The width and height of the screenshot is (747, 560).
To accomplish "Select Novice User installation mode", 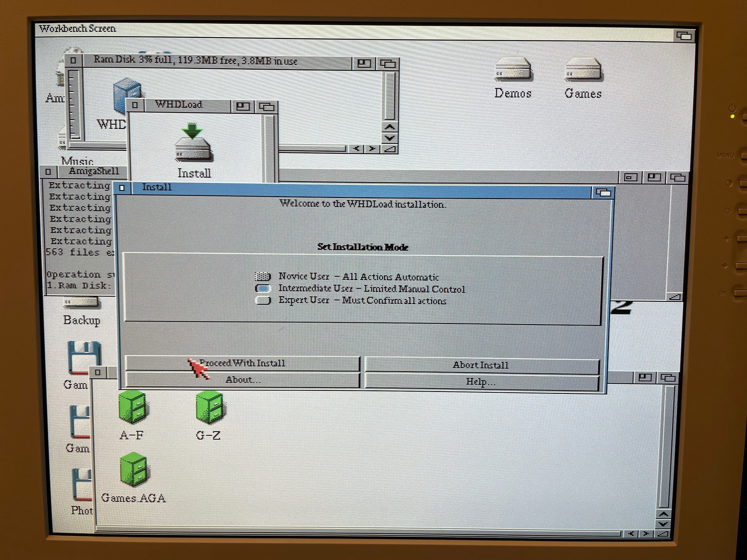I will click(263, 276).
